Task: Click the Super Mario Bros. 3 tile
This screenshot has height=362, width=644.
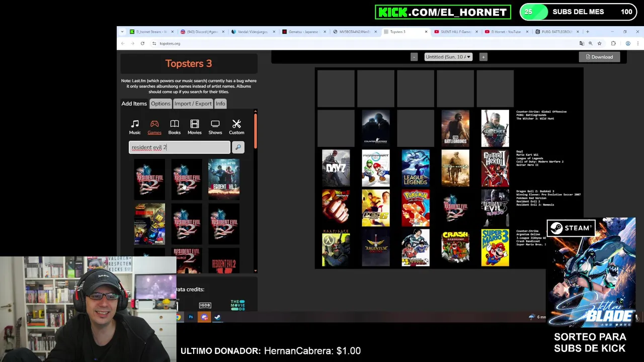Action: click(495, 247)
